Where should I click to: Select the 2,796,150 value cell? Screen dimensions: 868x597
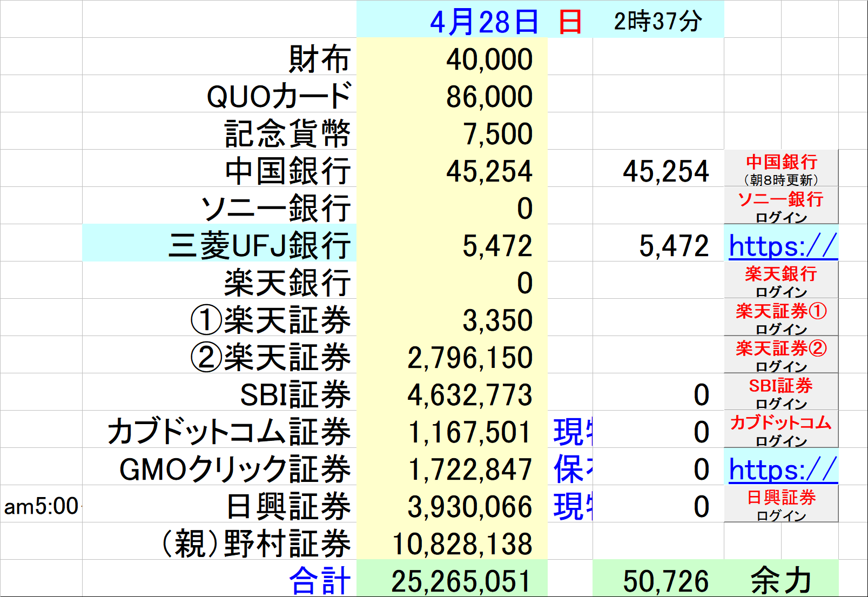coord(452,355)
